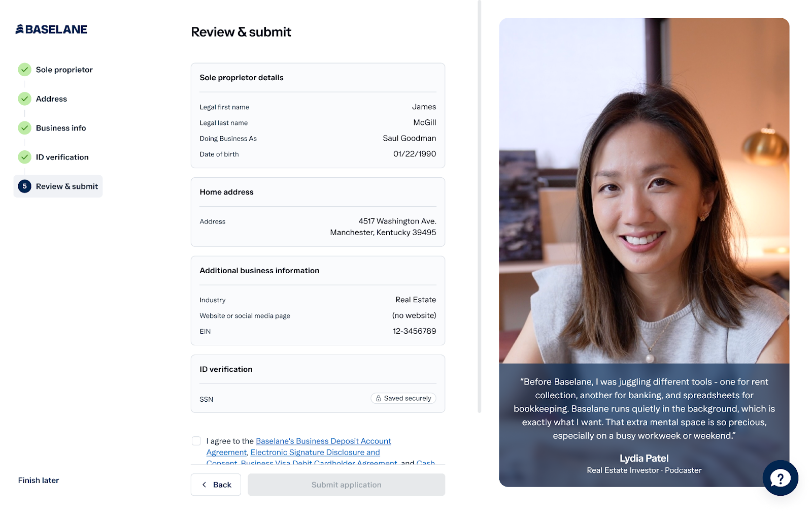Image resolution: width=812 pixels, height=514 pixels.
Task: Open Baselane's Business Deposit Account Agreement link
Action: coord(323,441)
